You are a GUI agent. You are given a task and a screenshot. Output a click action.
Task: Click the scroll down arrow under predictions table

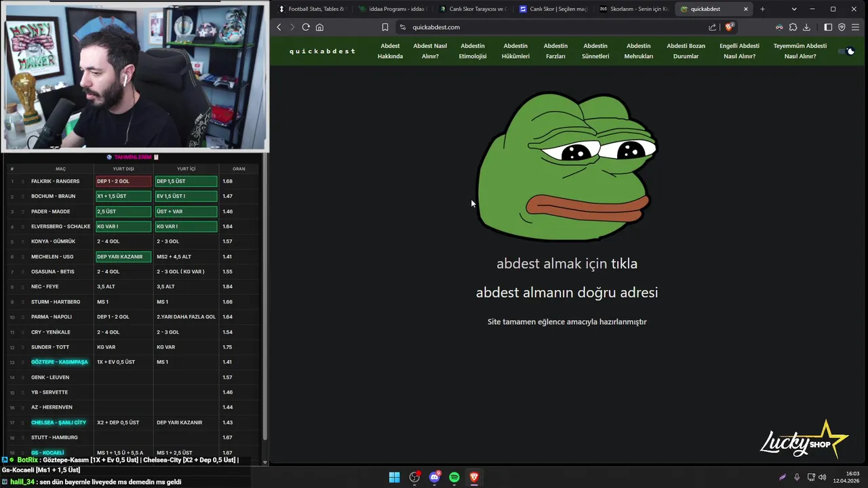[x=265, y=463]
